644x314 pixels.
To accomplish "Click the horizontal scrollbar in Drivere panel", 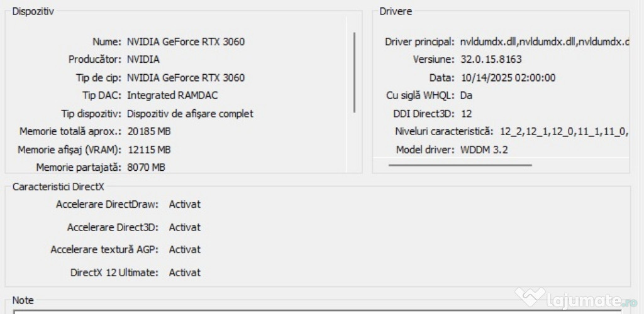I will (x=460, y=165).
